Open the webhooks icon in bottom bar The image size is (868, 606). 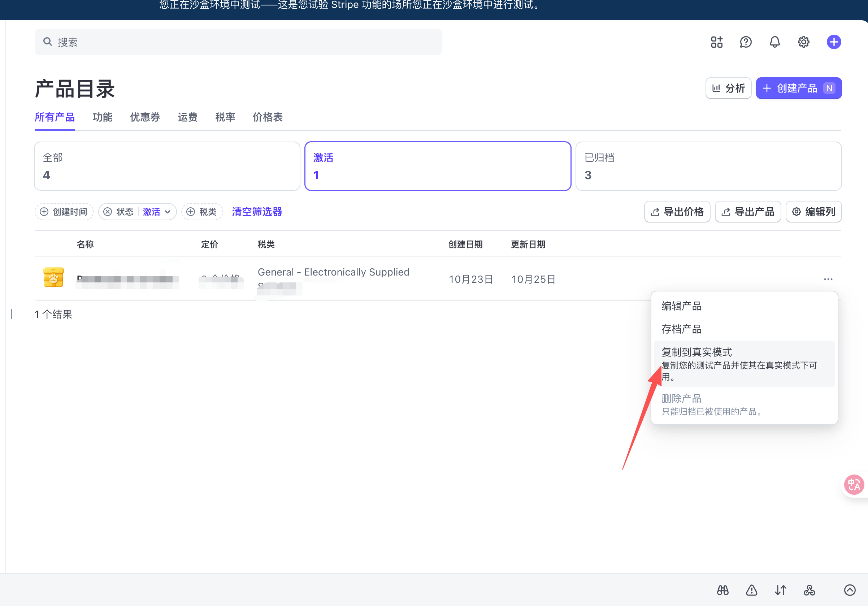tap(809, 590)
